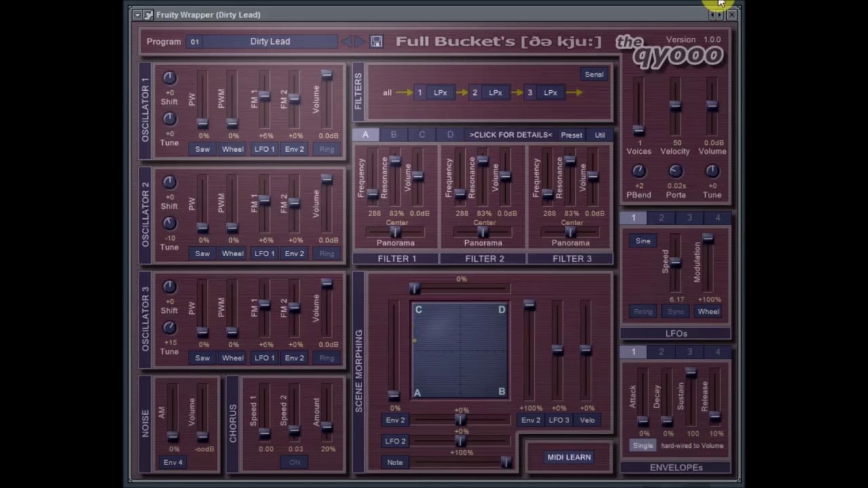This screenshot has width=868, height=488.
Task: Open the Velo source selector
Action: click(587, 420)
